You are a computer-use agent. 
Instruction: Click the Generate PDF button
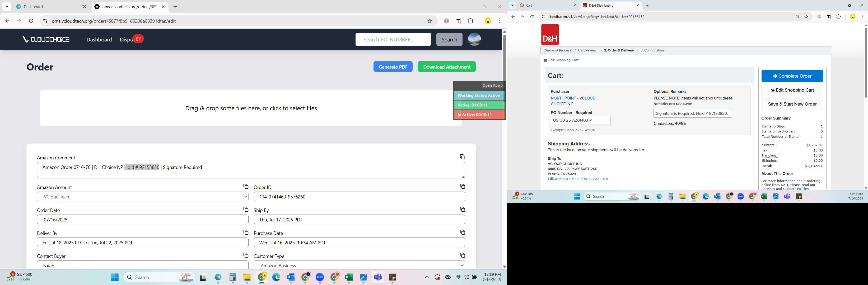(x=393, y=66)
